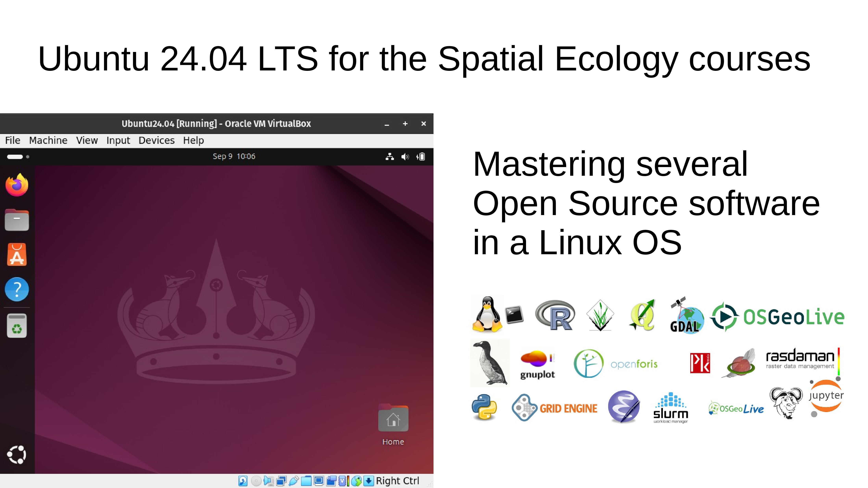Click the VirtualBox title bar text
868x488 pixels.
216,124
